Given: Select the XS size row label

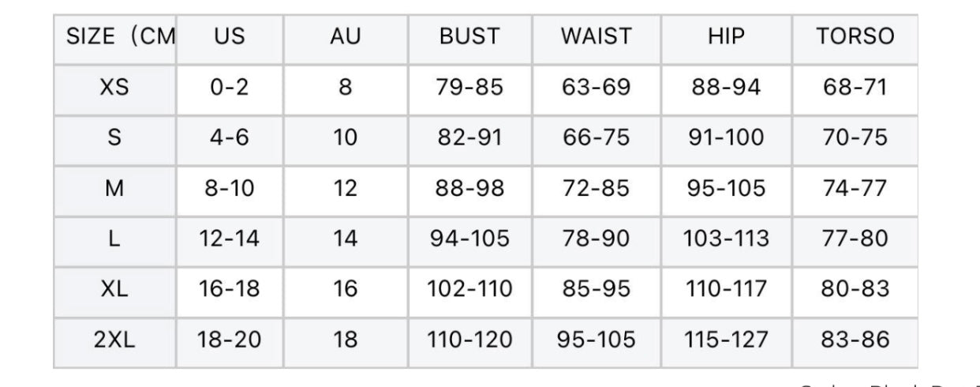Looking at the screenshot, I should click(114, 87).
